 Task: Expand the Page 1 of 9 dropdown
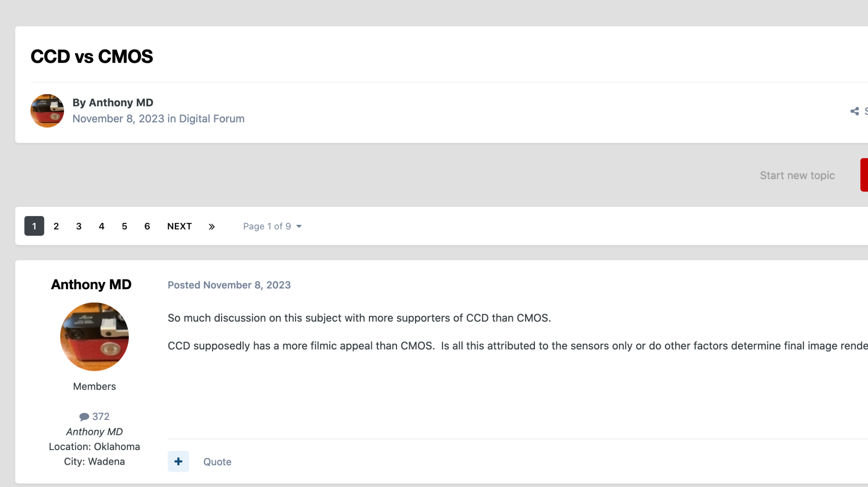click(x=272, y=226)
